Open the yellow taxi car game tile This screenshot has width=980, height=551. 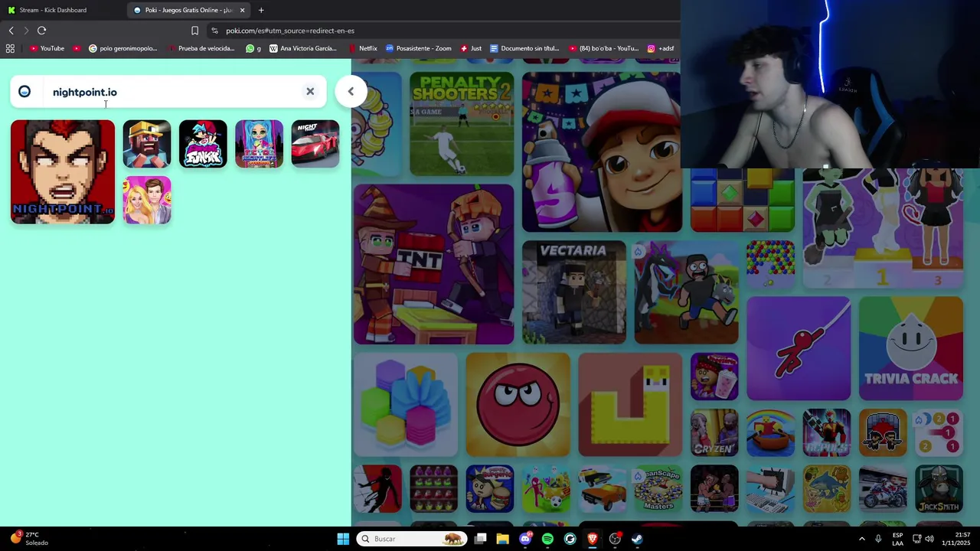[x=603, y=488]
